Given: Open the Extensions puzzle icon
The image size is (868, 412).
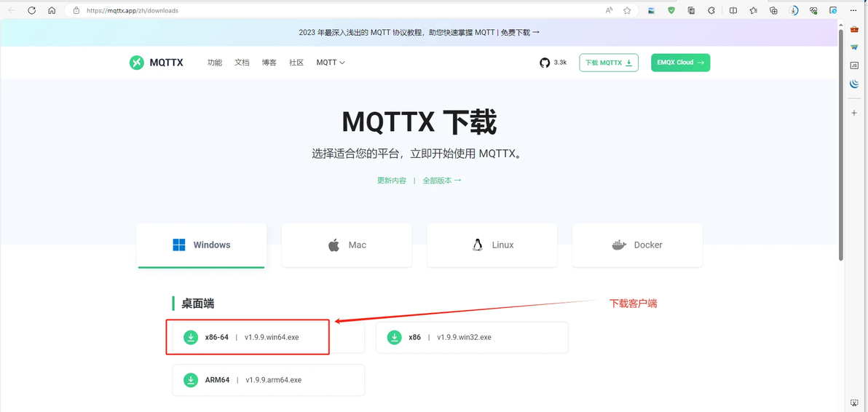Looking at the screenshot, I should click(x=711, y=10).
